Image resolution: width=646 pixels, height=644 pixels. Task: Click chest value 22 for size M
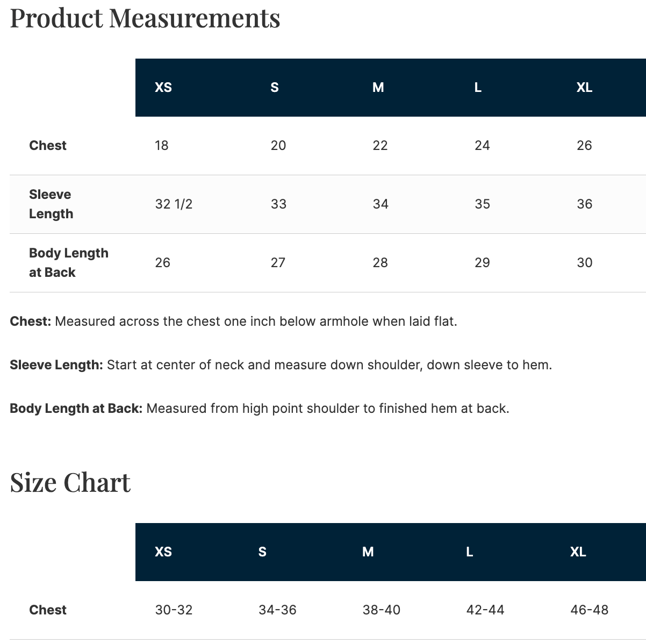(380, 146)
